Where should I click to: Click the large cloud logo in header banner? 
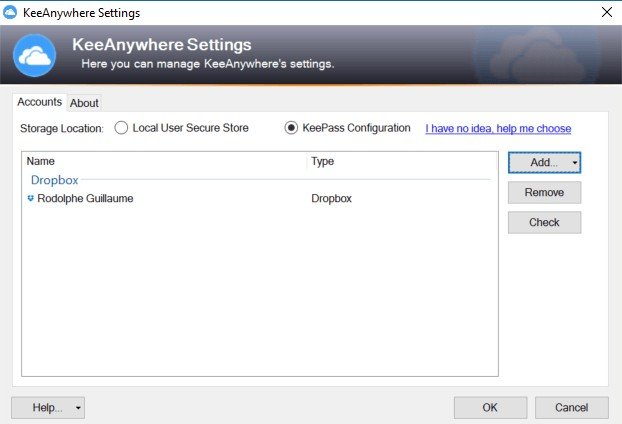pos(35,55)
